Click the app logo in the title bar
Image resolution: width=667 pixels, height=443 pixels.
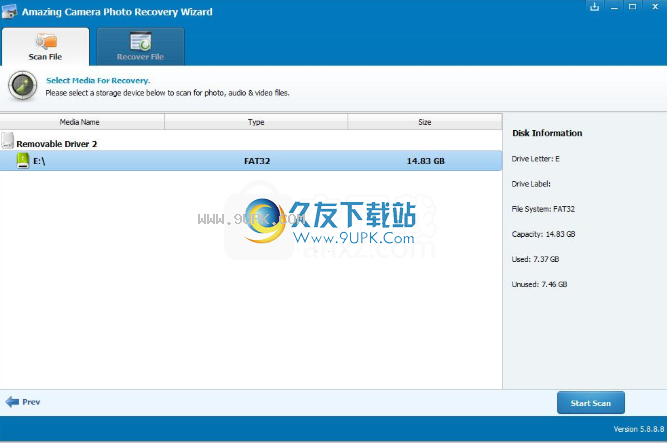coord(9,11)
